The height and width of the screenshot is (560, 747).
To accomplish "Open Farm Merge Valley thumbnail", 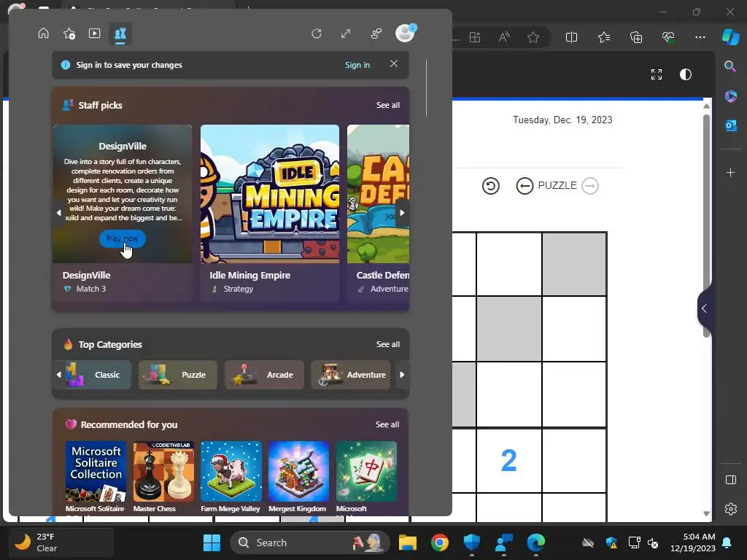I will point(231,472).
